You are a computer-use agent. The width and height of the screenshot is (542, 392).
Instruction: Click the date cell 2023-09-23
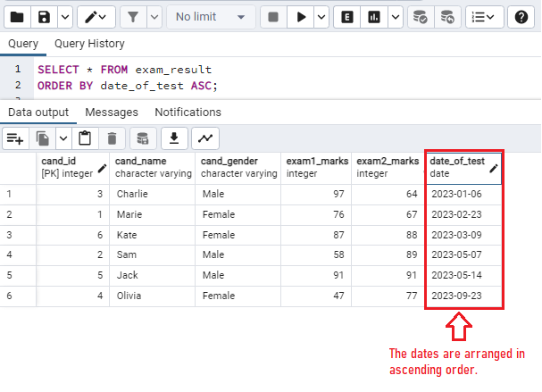coord(463,296)
